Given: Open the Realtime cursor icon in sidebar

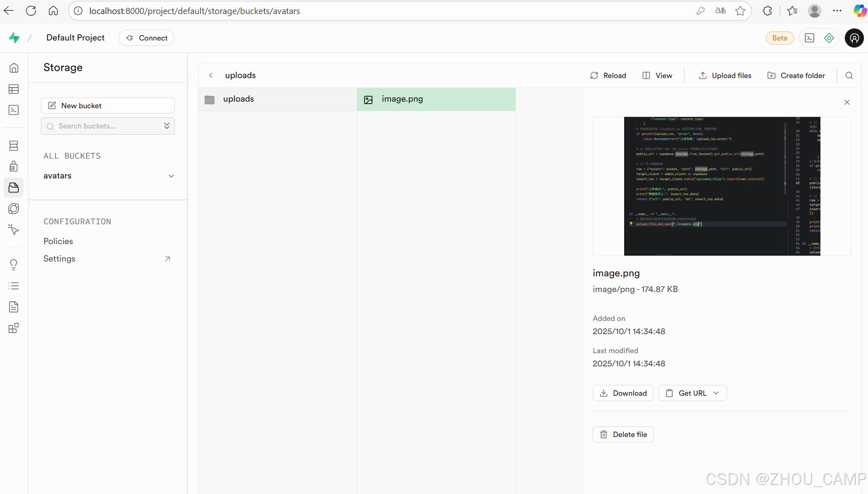Looking at the screenshot, I should [x=14, y=230].
